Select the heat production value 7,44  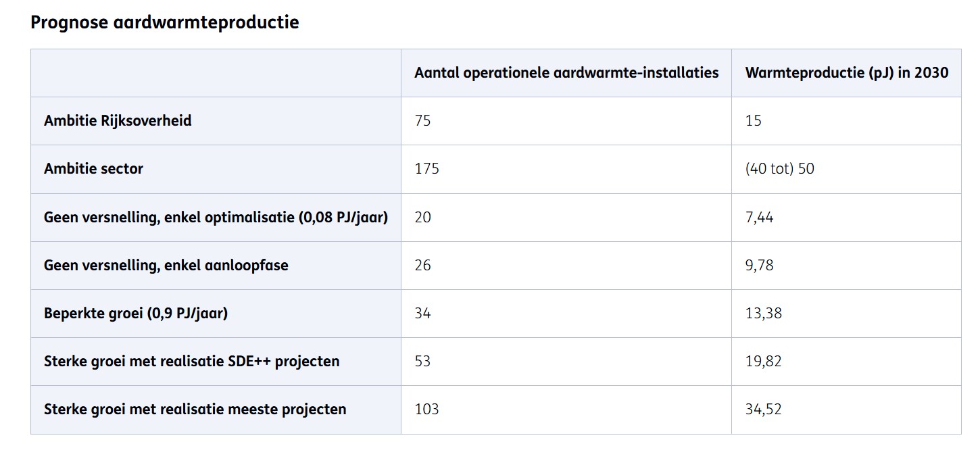[759, 218]
